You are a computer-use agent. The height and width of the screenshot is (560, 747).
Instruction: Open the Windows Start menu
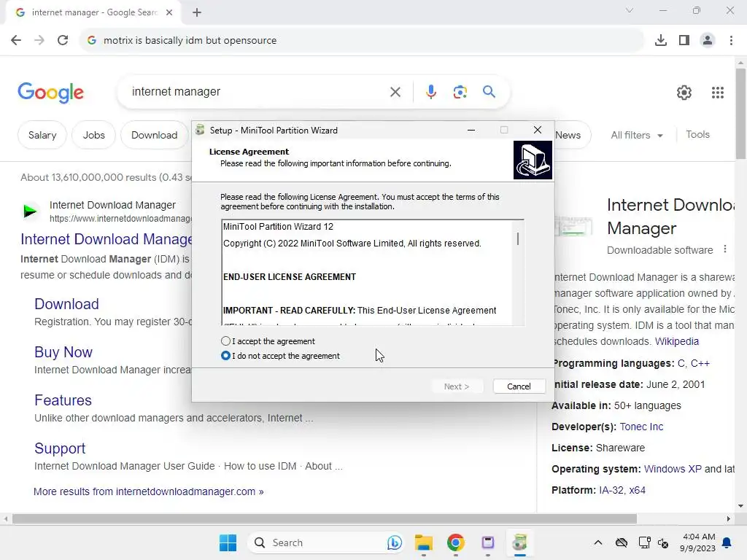point(228,542)
